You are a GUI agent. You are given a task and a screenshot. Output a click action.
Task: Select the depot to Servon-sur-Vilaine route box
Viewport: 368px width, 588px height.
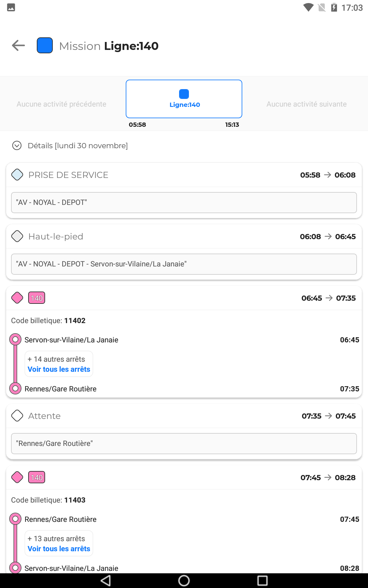point(184,264)
